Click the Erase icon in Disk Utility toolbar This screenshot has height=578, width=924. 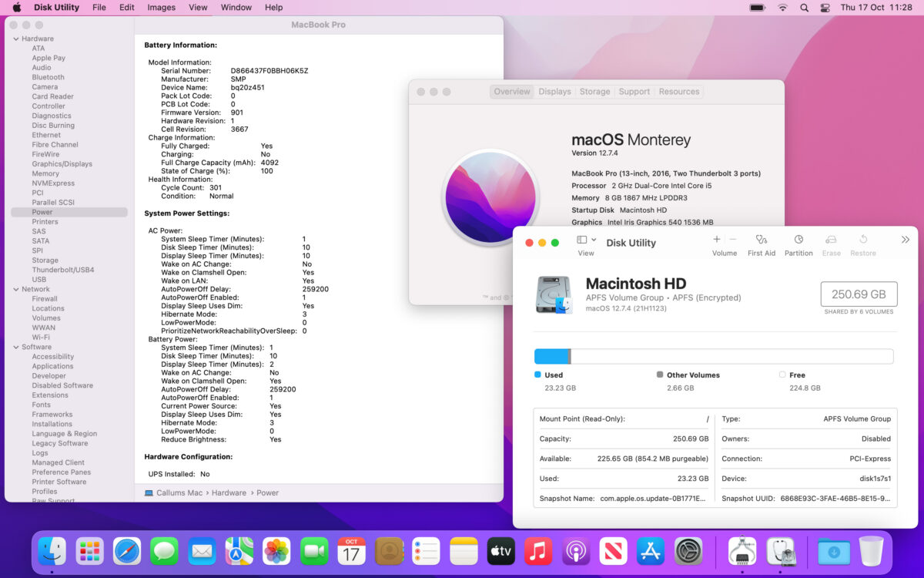pos(831,240)
